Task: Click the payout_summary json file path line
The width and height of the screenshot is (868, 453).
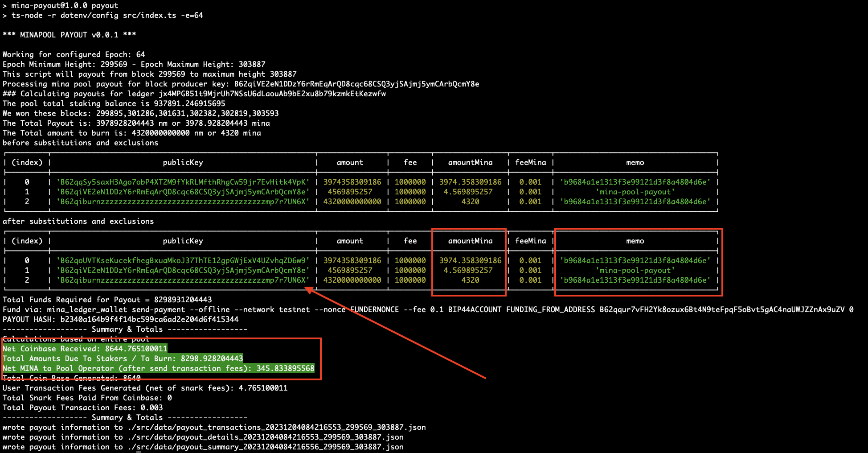Action: coord(203,447)
